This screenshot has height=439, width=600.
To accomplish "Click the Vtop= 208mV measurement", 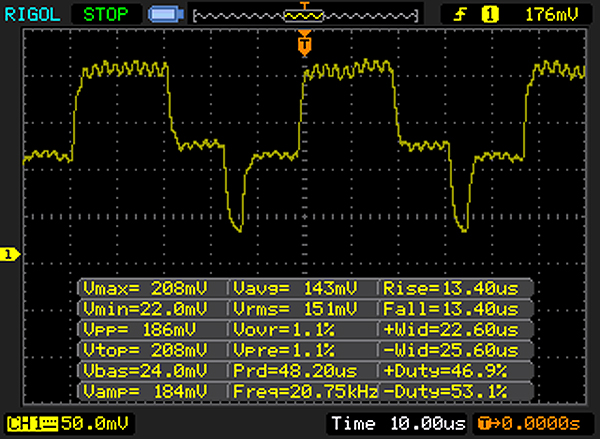I will click(145, 350).
